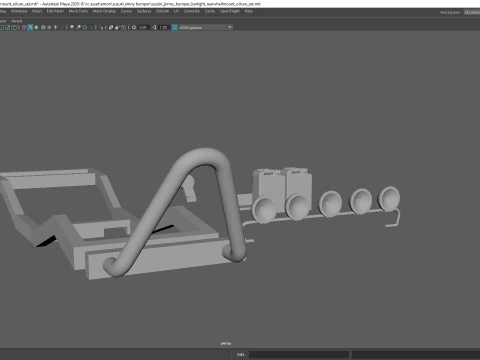Open the Generate menu
Screen dimensions: 480x360
coord(192,11)
